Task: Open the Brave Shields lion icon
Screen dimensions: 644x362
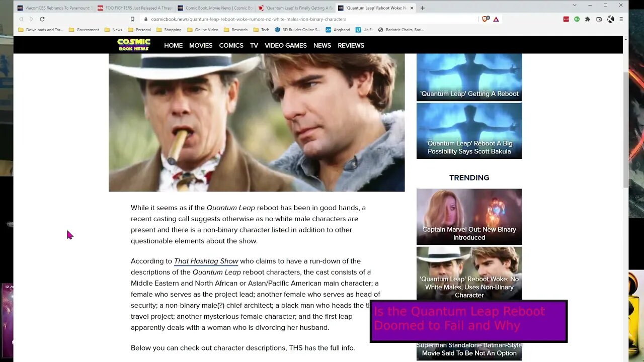Action: (x=486, y=19)
